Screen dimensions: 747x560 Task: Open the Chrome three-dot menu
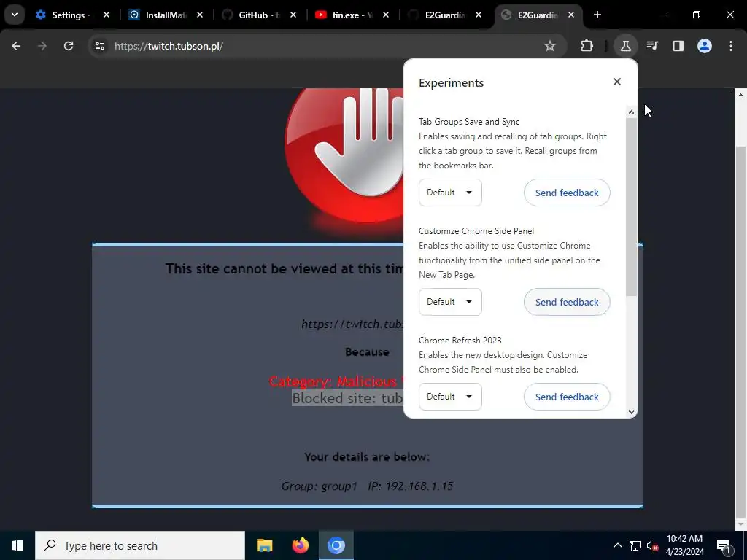[x=730, y=46]
